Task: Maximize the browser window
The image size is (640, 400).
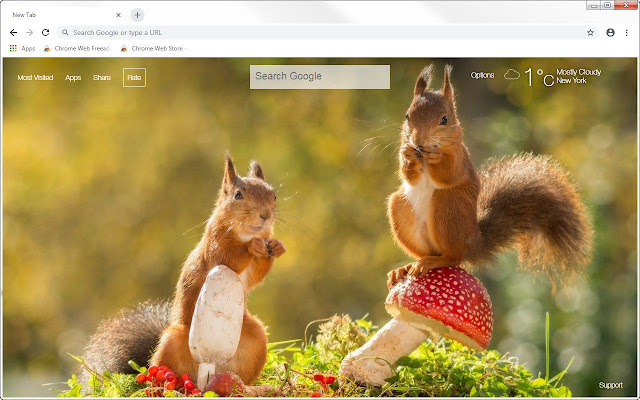Action: tap(607, 5)
